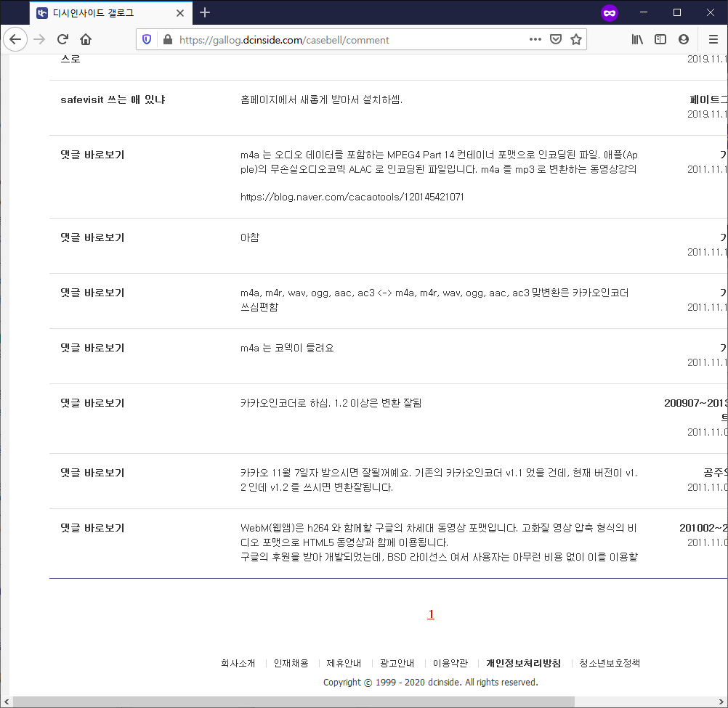Close the 디시인사이드 갤로그 tab
The image size is (728, 708).
[x=180, y=13]
